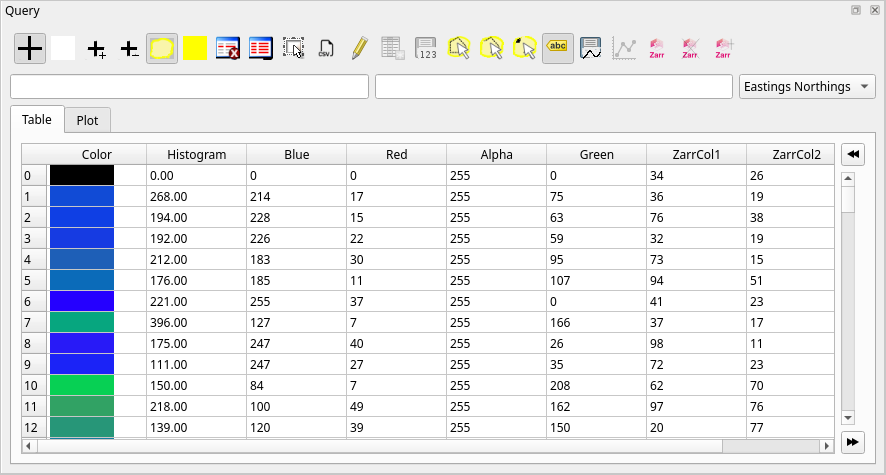Click the first Zarr icon

point(657,49)
